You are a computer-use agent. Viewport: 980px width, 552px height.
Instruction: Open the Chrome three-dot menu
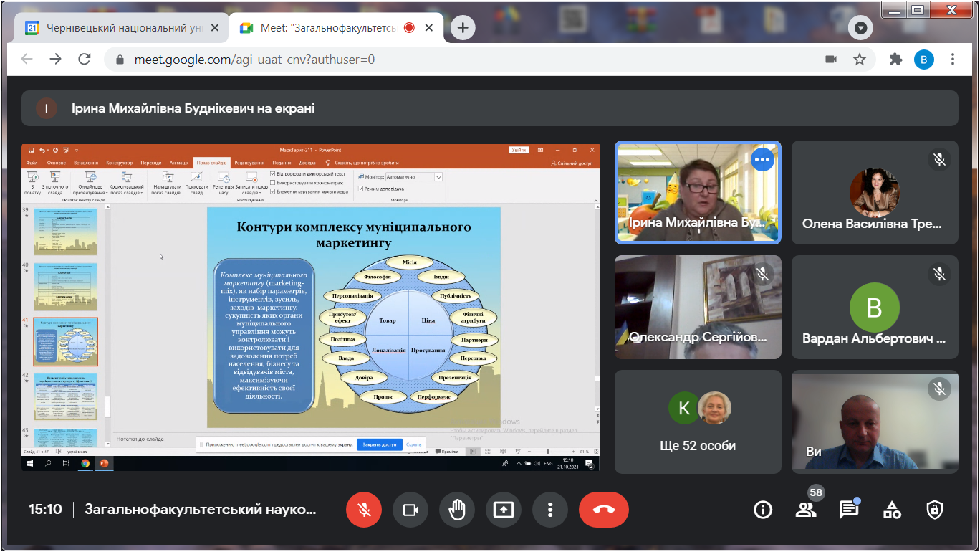click(952, 60)
